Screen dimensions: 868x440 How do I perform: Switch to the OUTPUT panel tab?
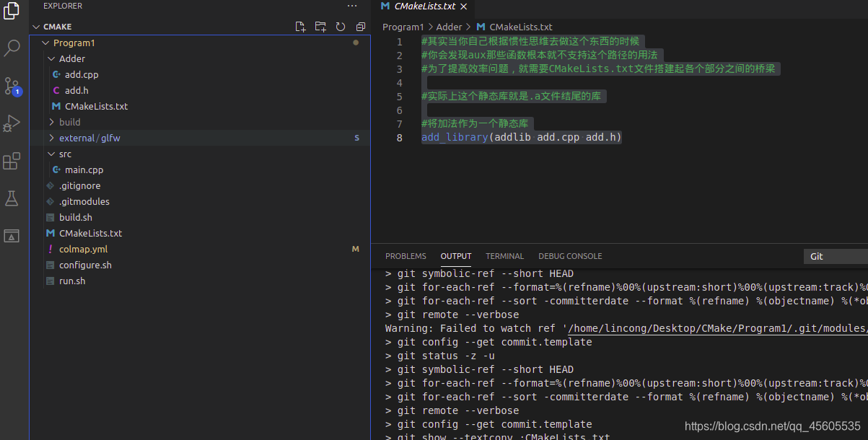click(456, 256)
